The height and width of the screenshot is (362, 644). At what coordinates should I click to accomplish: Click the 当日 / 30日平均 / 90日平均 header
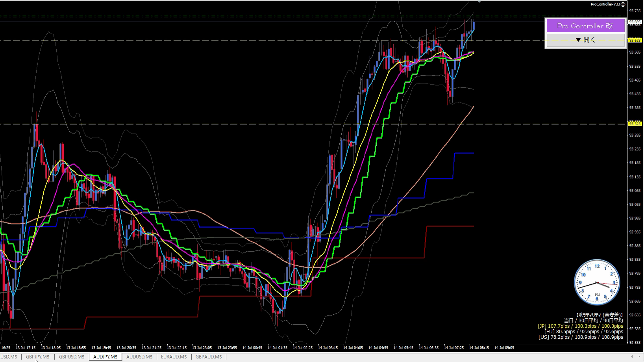click(x=594, y=321)
